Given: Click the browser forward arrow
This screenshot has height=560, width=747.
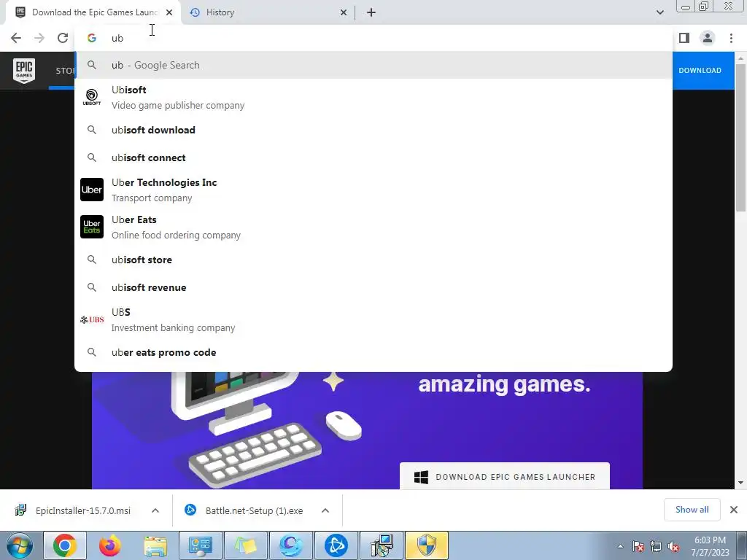Looking at the screenshot, I should (39, 38).
